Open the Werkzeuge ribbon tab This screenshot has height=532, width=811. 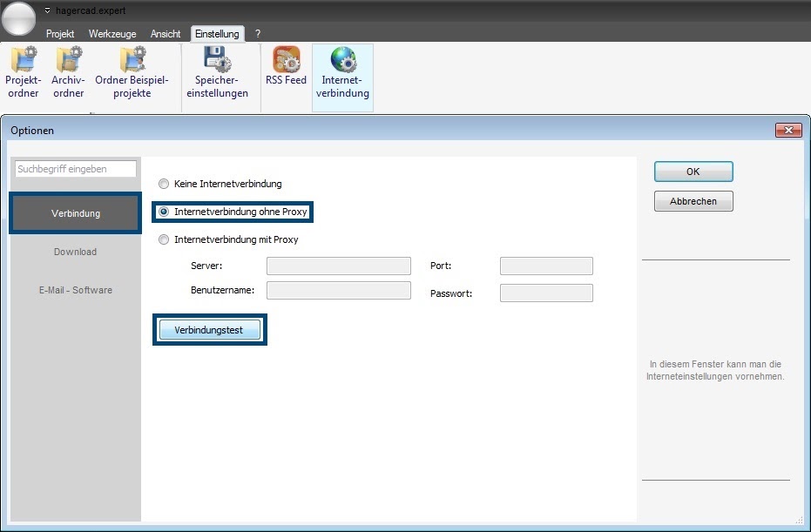pos(112,34)
